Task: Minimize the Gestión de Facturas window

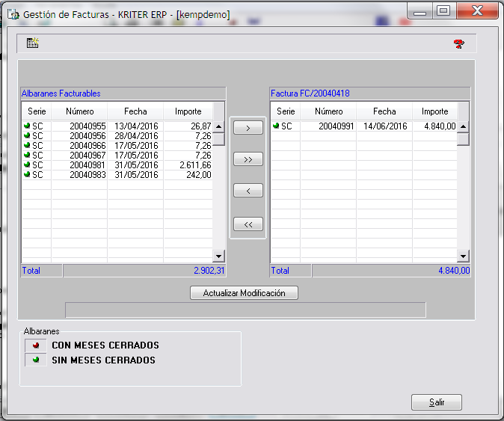Action: pyautogui.click(x=420, y=11)
